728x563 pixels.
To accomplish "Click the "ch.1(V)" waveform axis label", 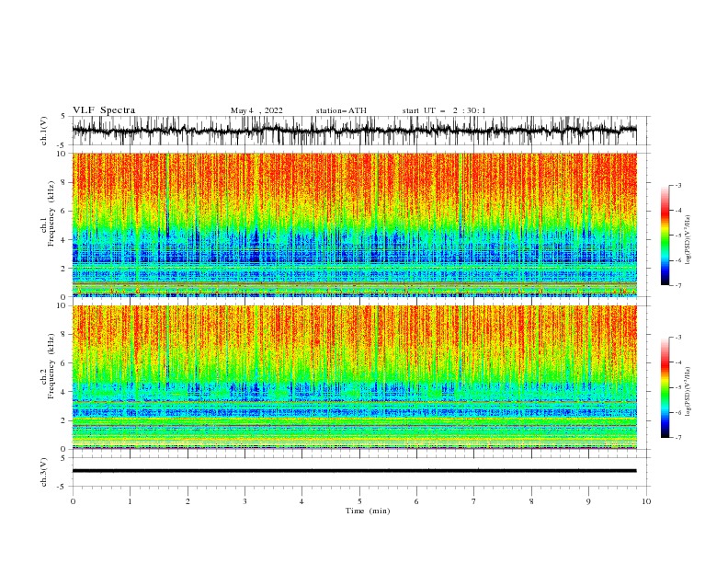I will tap(44, 131).
